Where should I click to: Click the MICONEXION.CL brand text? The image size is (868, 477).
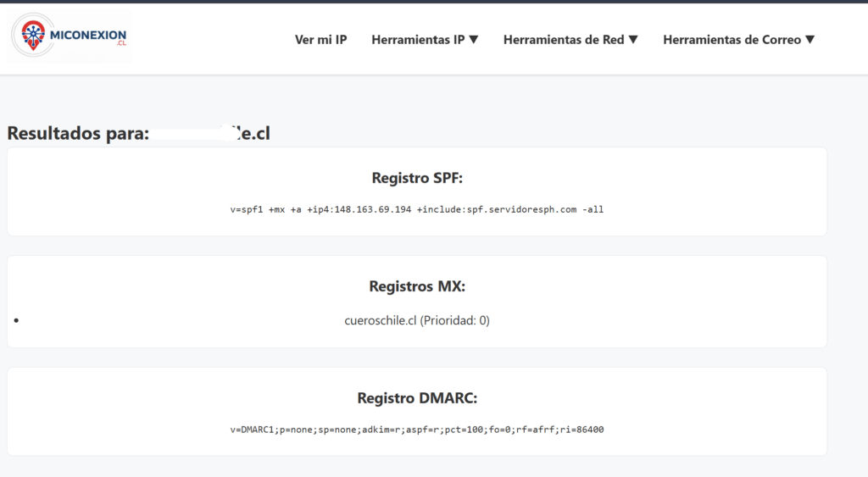(88, 36)
